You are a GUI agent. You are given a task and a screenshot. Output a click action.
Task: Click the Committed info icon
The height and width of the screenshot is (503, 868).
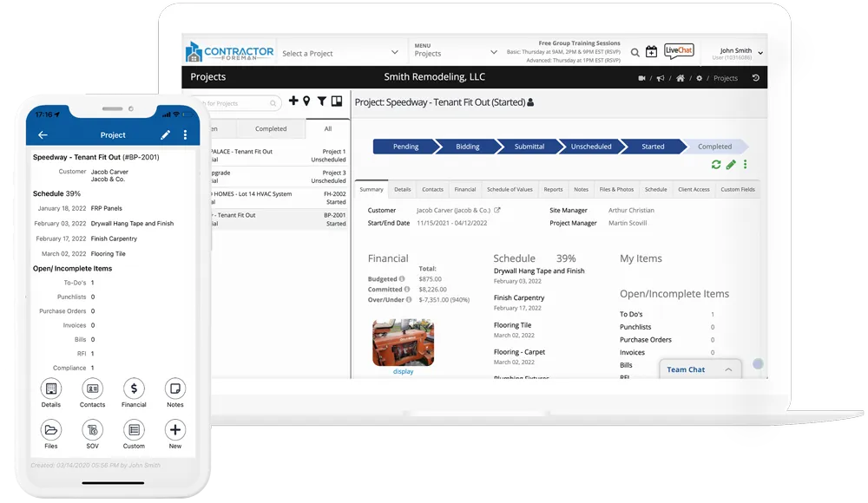coord(407,290)
